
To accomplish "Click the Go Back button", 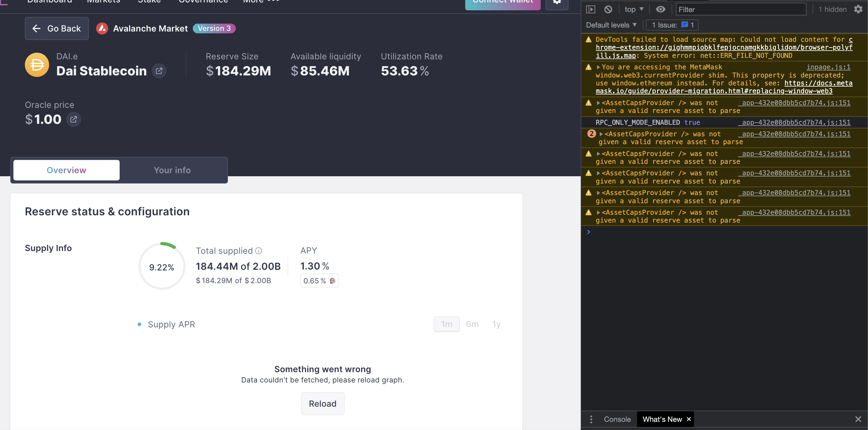I will tap(57, 29).
